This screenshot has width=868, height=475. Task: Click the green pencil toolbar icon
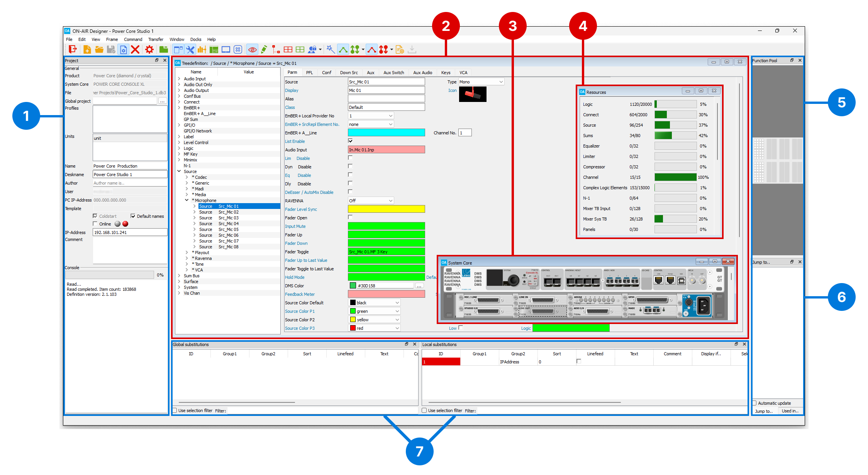[264, 49]
